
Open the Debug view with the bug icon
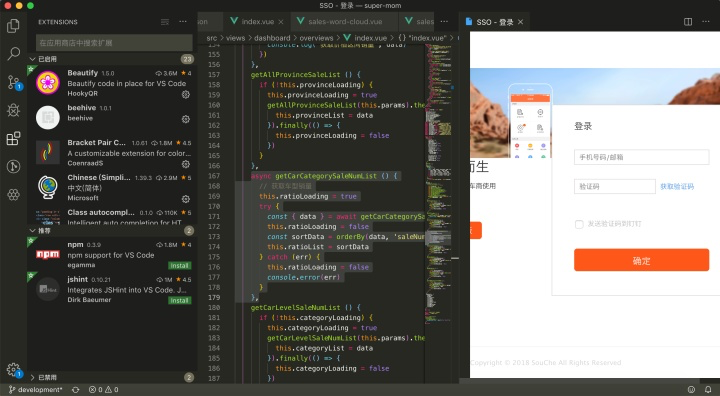[13, 110]
